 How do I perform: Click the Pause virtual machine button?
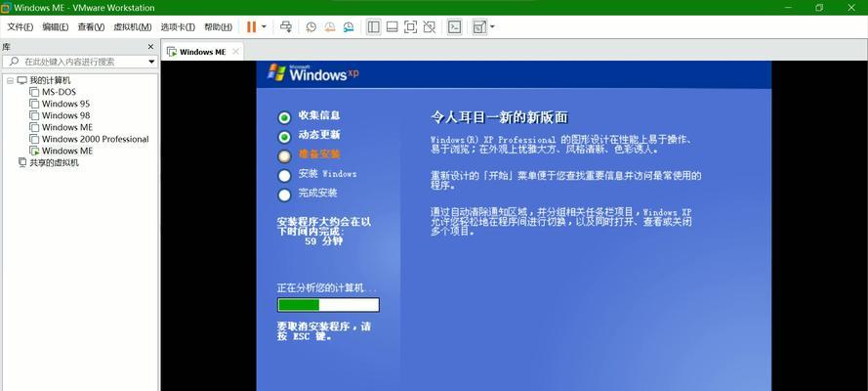251,26
